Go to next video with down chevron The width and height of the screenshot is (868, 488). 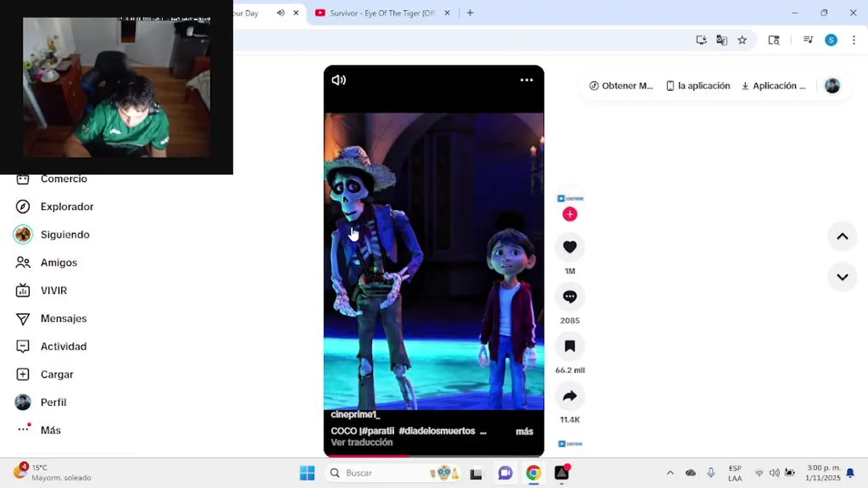[842, 277]
